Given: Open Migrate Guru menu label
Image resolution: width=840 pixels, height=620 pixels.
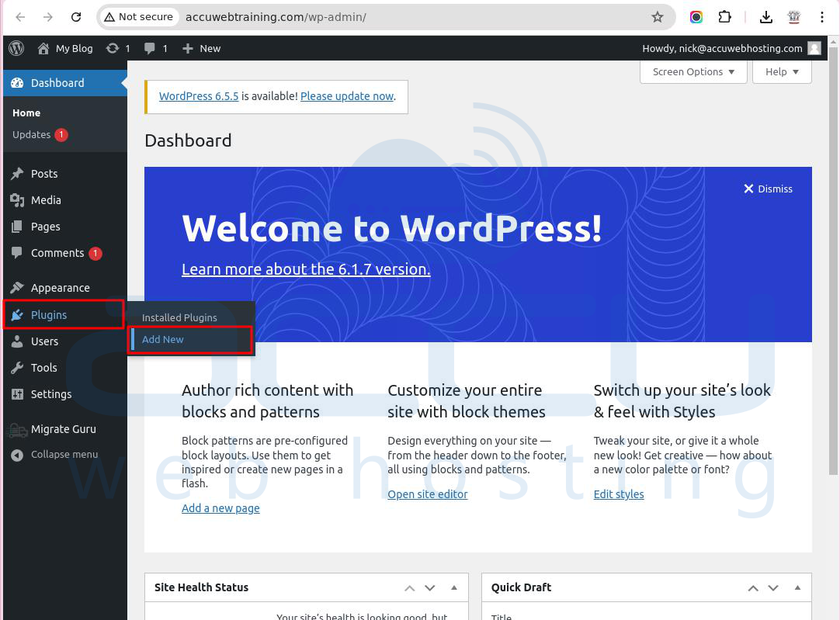Looking at the screenshot, I should (63, 429).
